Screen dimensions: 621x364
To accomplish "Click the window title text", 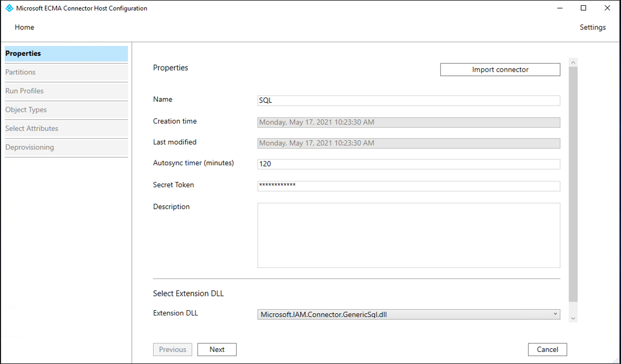I will click(x=81, y=8).
